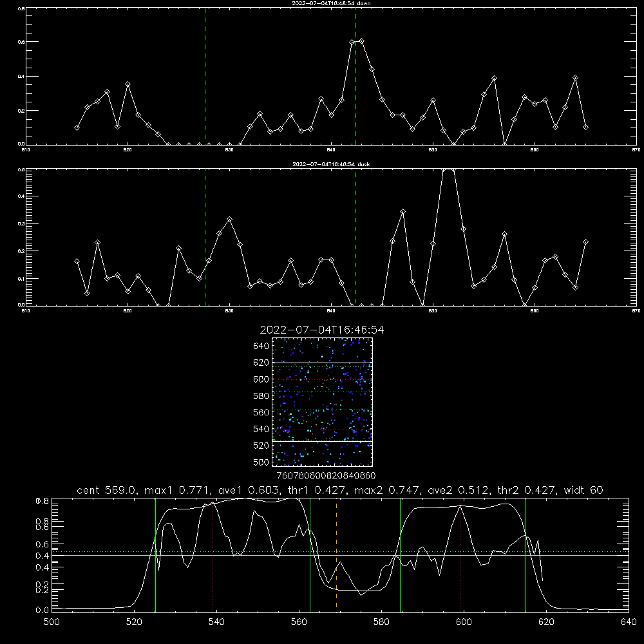Click the top plot title ending in "dawn"

331,3
